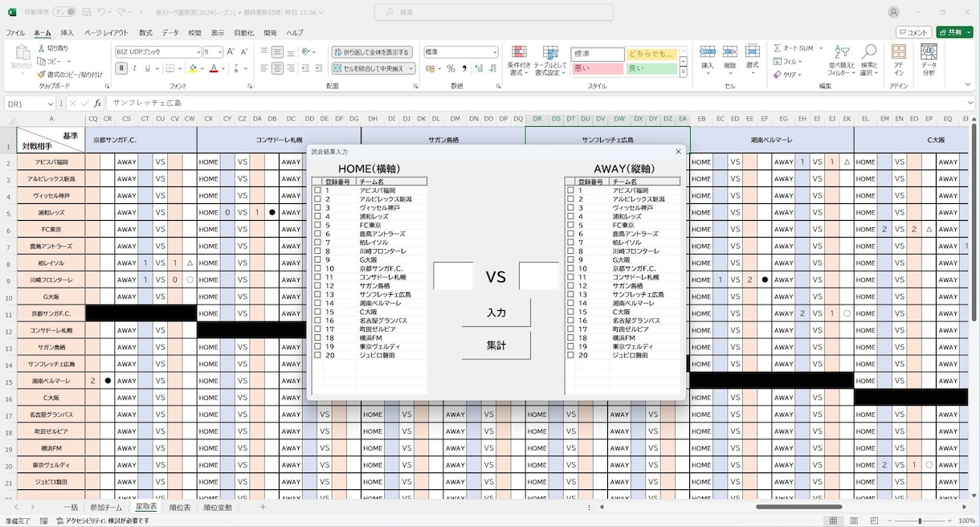Image resolution: width=980 pixels, height=527 pixels.
Task: Click the Undo icon in title bar
Action: tap(101, 12)
